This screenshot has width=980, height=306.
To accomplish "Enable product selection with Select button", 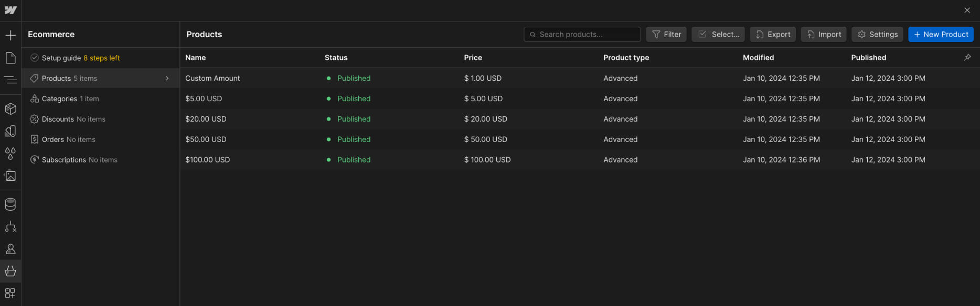I will click(x=718, y=35).
